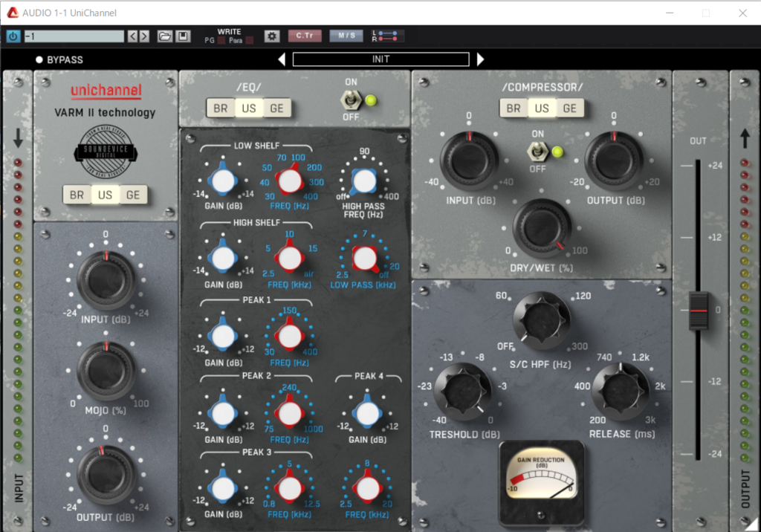
Task: Select GE in the EQ model selector
Action: point(276,108)
